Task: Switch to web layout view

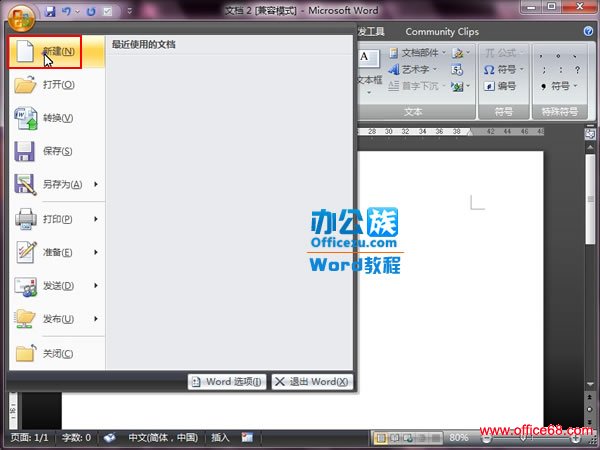Action: 408,437
